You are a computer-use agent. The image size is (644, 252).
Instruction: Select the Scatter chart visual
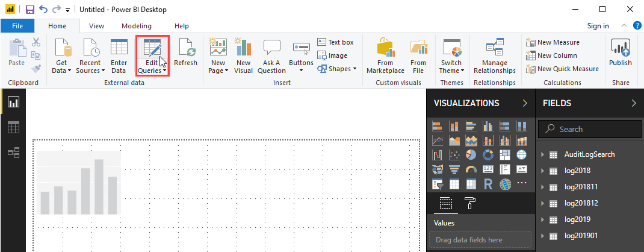454,155
